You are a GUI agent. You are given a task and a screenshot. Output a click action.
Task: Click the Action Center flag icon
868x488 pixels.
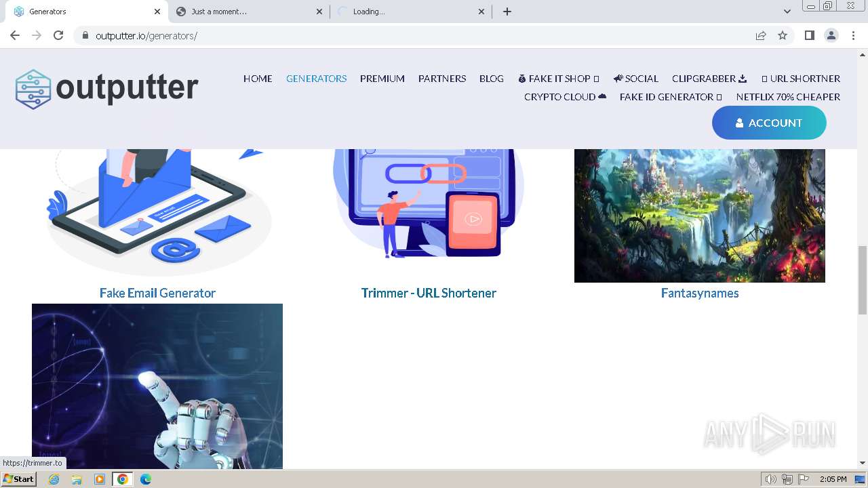[x=804, y=479]
